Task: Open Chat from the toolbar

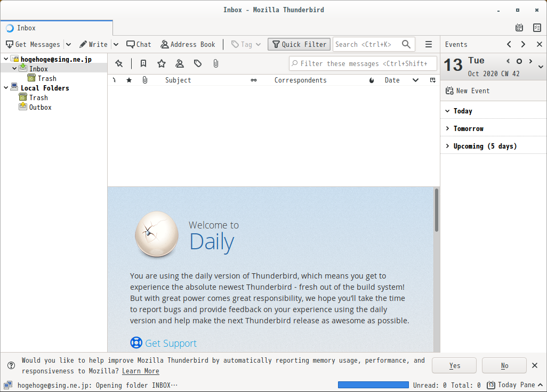Action: coord(139,44)
